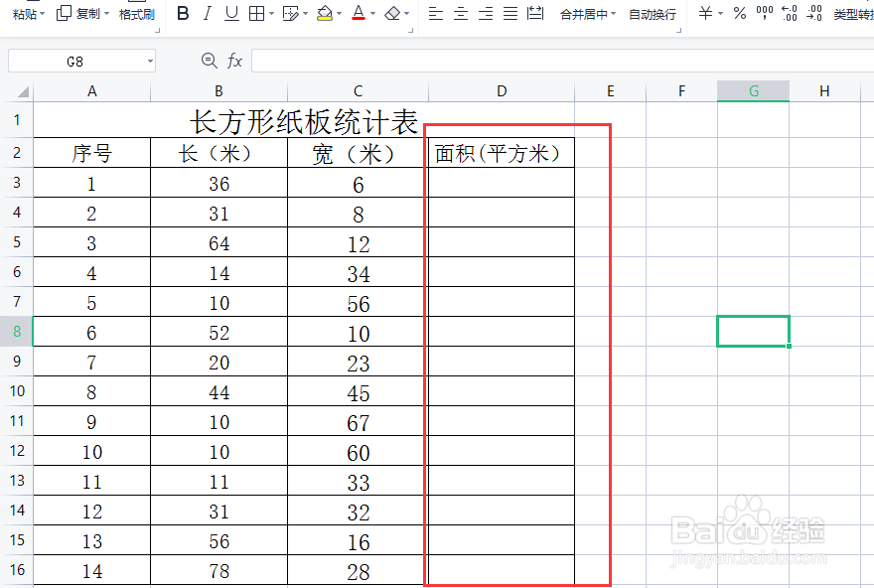
Task: Click the type conversion (类型转换) button
Action: click(853, 15)
